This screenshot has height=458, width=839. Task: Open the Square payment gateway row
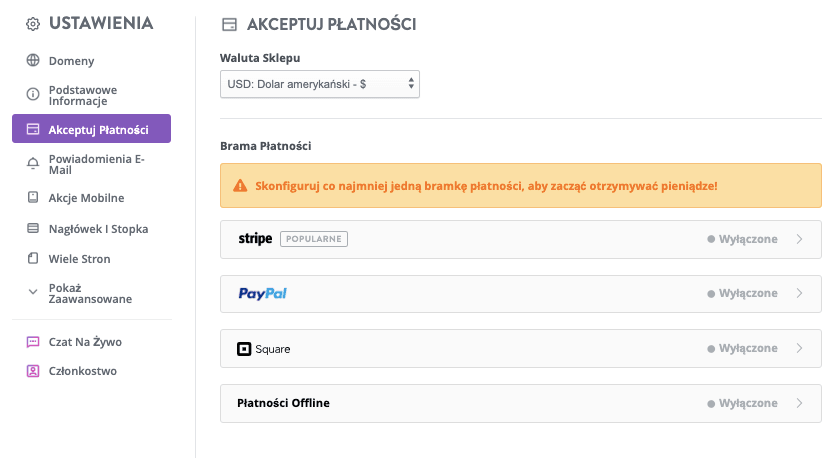click(x=521, y=348)
